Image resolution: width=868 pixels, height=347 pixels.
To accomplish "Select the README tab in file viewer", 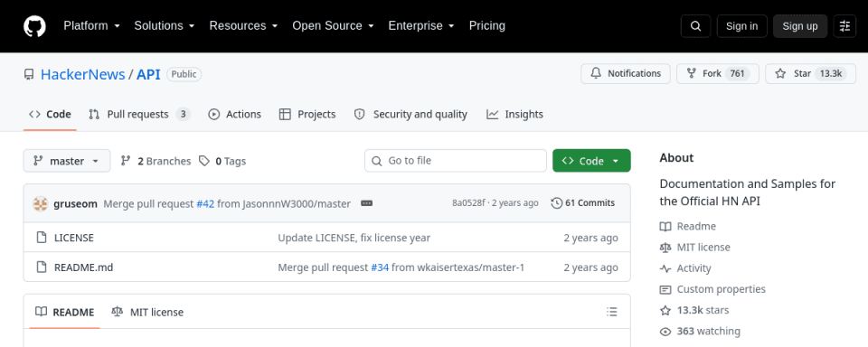I will pyautogui.click(x=65, y=312).
